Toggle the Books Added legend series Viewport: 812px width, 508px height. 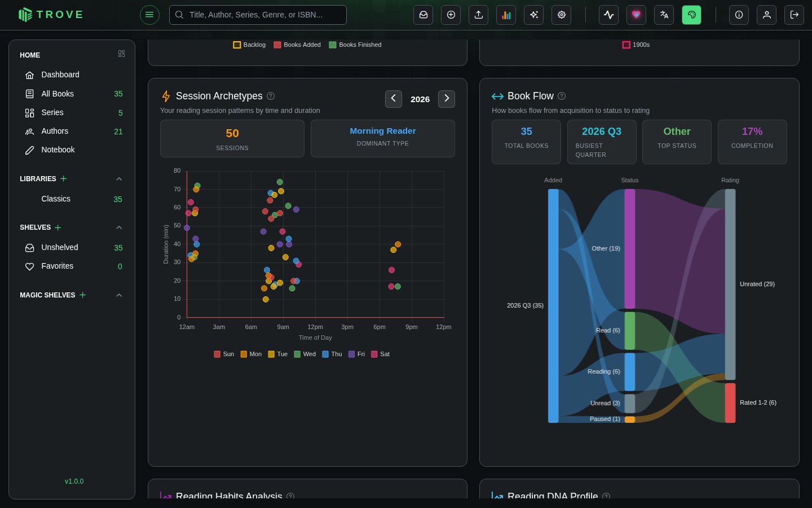click(297, 45)
